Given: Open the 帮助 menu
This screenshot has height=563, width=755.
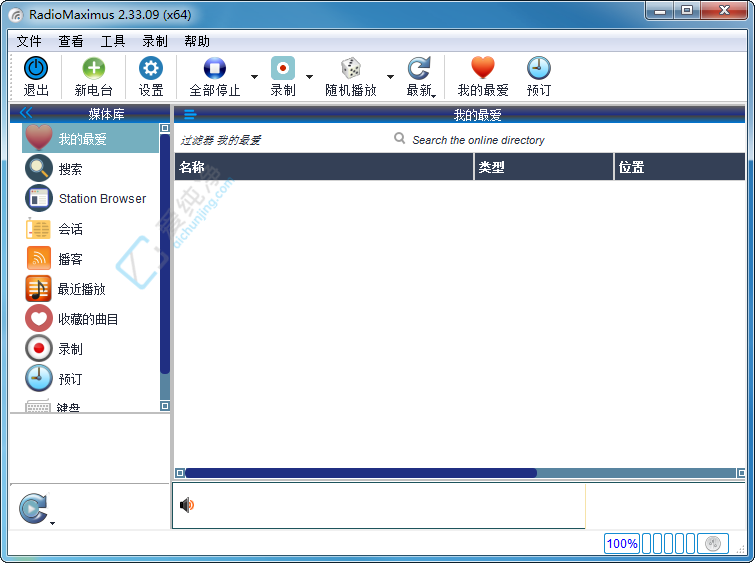Looking at the screenshot, I should 197,41.
